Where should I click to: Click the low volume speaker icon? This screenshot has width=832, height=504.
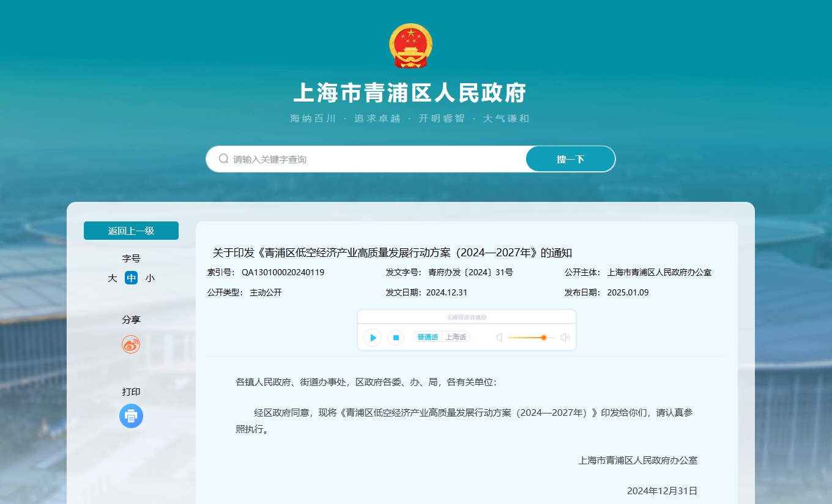tap(499, 338)
